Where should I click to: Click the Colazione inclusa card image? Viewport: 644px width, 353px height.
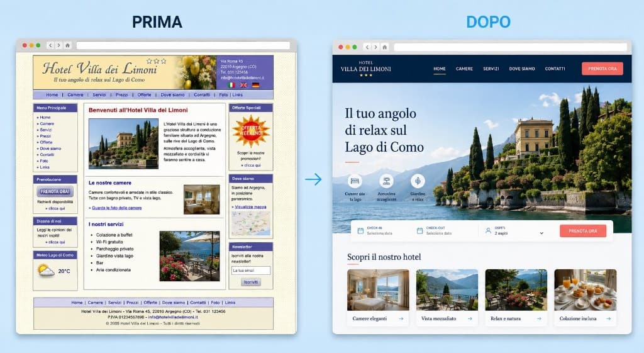click(586, 289)
